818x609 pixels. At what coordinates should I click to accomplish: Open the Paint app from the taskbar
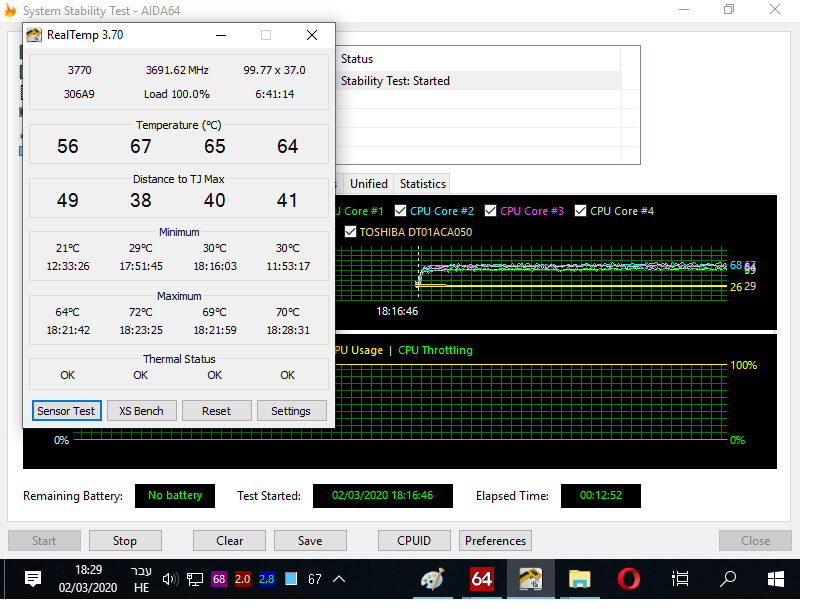point(432,579)
